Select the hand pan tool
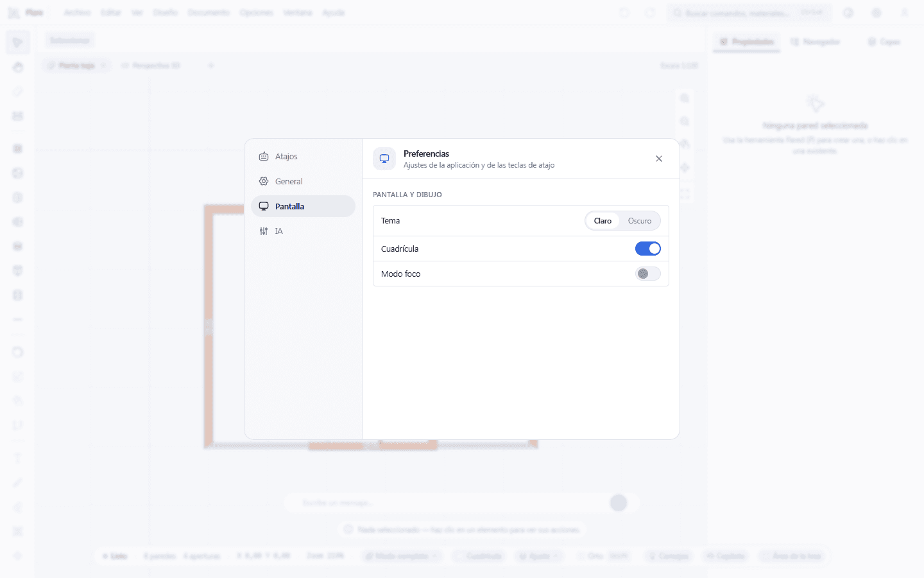This screenshot has width=924, height=578. point(18,67)
